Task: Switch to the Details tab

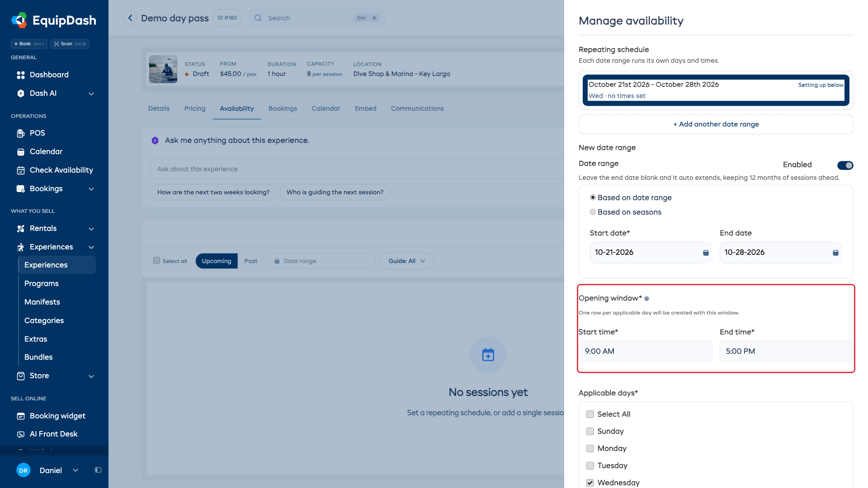Action: tap(159, 109)
